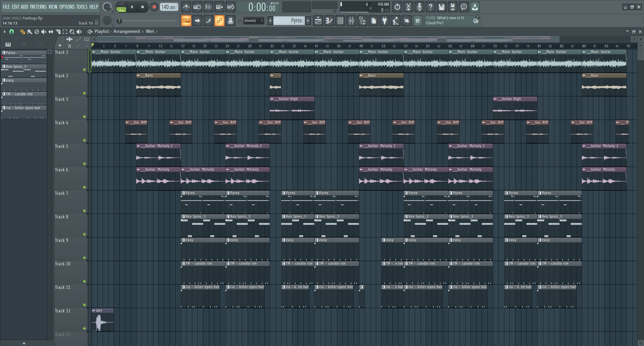
Task: Open the magnet snap settings dropdown
Action: click(12, 32)
